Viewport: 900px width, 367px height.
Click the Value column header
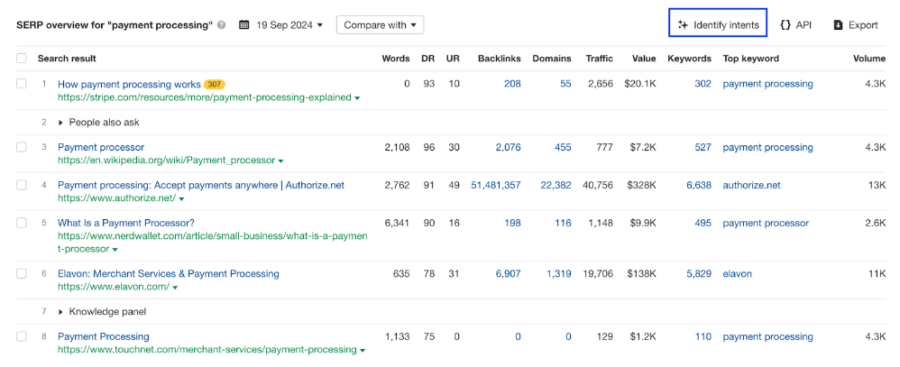[644, 59]
